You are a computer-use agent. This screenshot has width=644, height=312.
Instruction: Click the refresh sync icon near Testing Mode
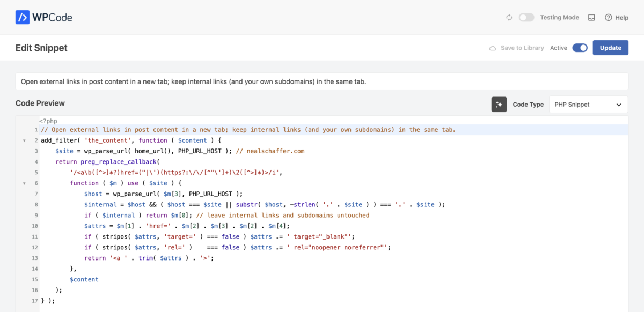click(509, 18)
